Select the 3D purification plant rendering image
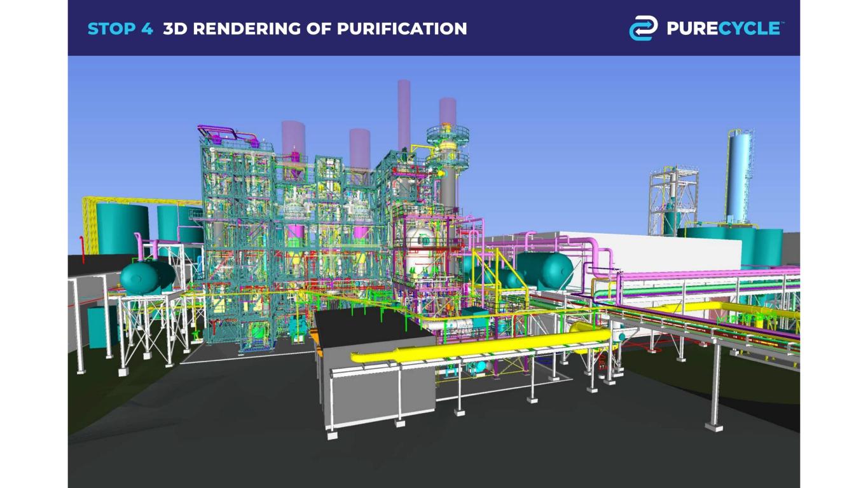868x488 pixels. coord(434,272)
